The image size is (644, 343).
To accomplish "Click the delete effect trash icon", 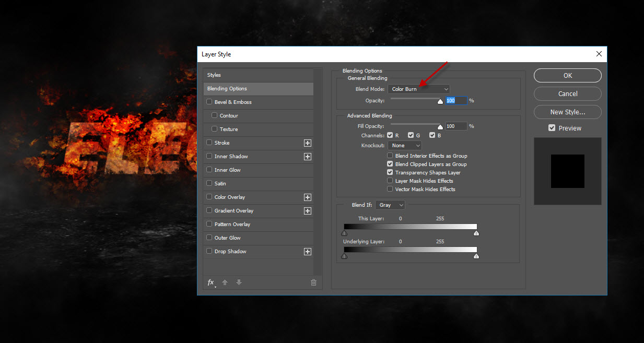I will (313, 282).
